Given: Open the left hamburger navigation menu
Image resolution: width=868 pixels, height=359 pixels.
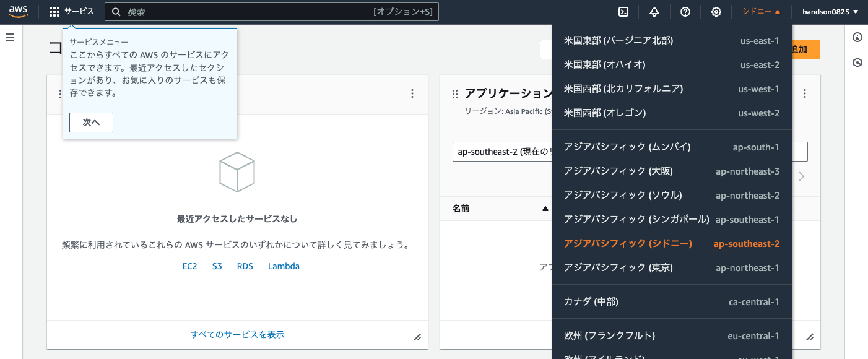Looking at the screenshot, I should click(10, 37).
